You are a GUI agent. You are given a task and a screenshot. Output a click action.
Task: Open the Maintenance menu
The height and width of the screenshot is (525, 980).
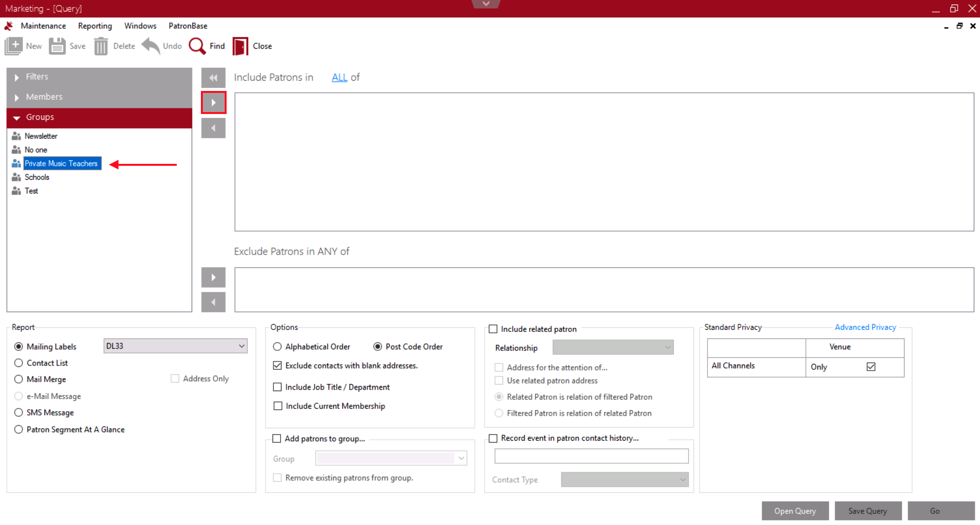pos(43,26)
